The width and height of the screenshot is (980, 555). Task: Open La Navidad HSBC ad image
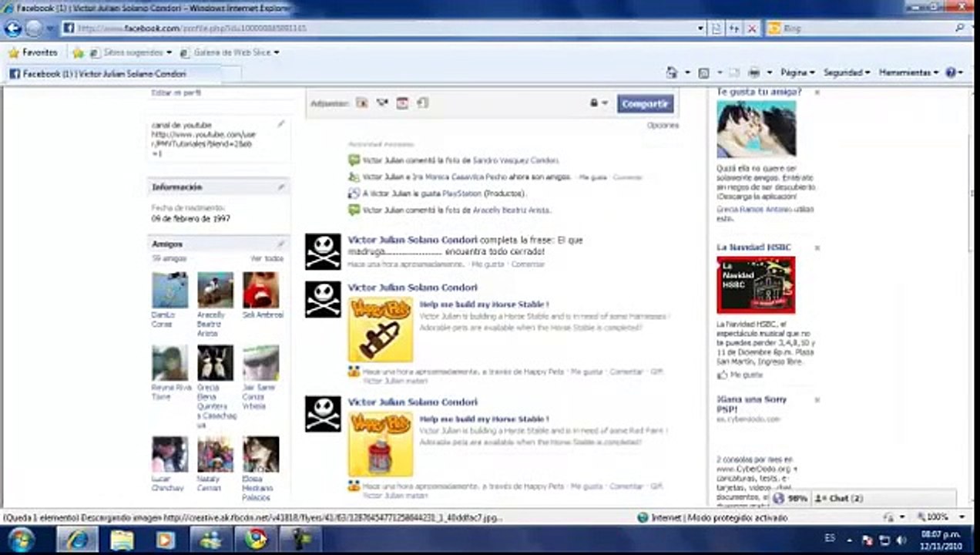pos(756,285)
